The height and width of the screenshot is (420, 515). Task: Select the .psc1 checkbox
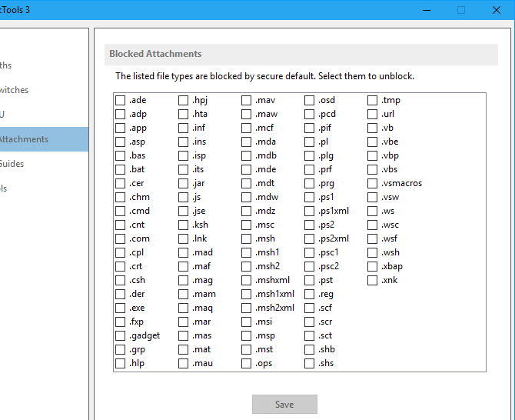tap(310, 253)
